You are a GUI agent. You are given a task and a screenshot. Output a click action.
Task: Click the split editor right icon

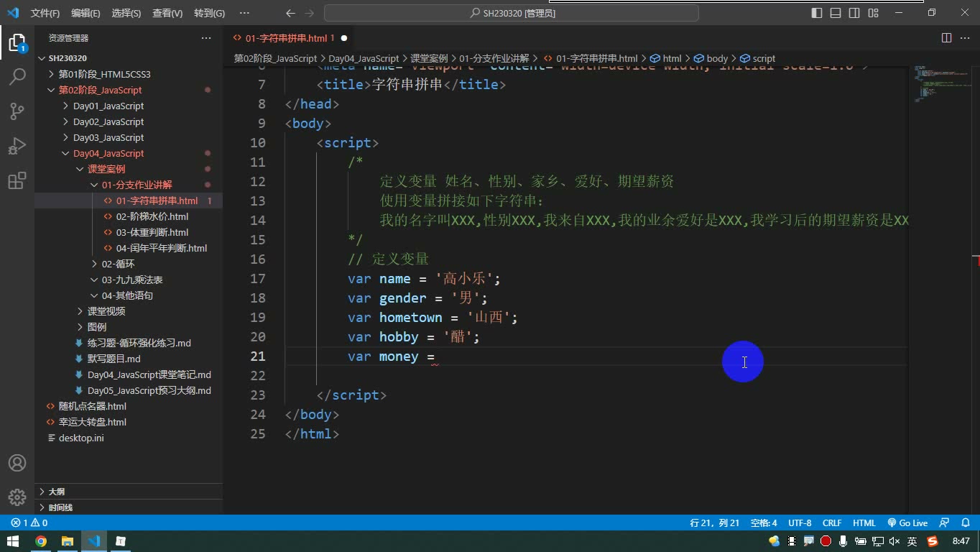(946, 38)
